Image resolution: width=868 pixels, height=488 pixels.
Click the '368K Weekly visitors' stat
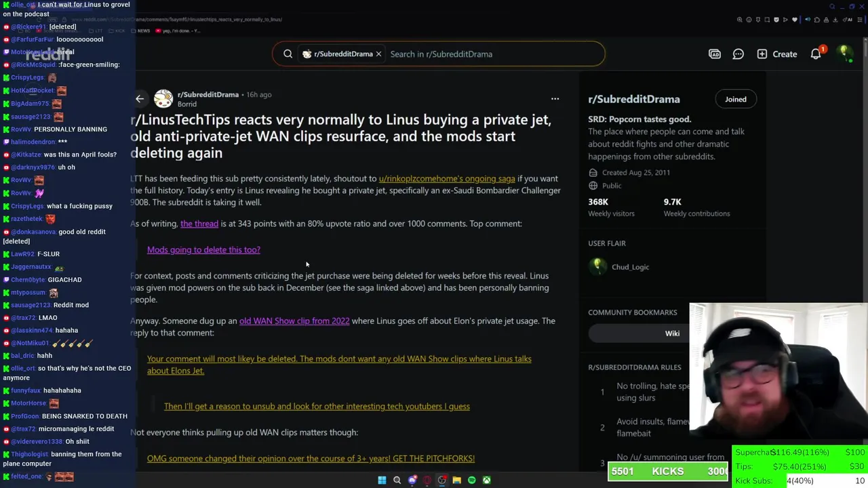pos(611,207)
